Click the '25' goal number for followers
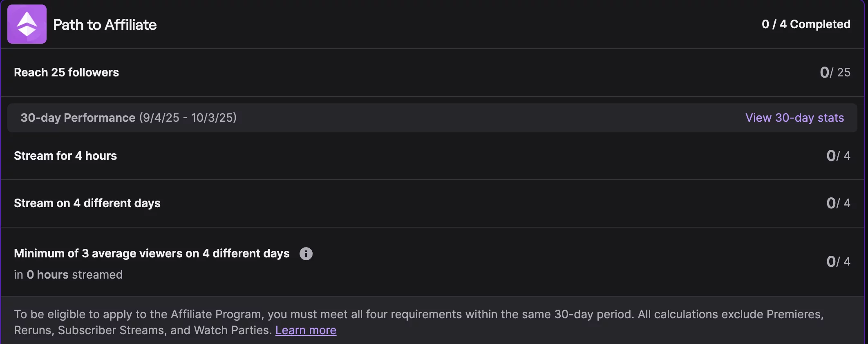Viewport: 868px width, 344px height. click(x=844, y=72)
